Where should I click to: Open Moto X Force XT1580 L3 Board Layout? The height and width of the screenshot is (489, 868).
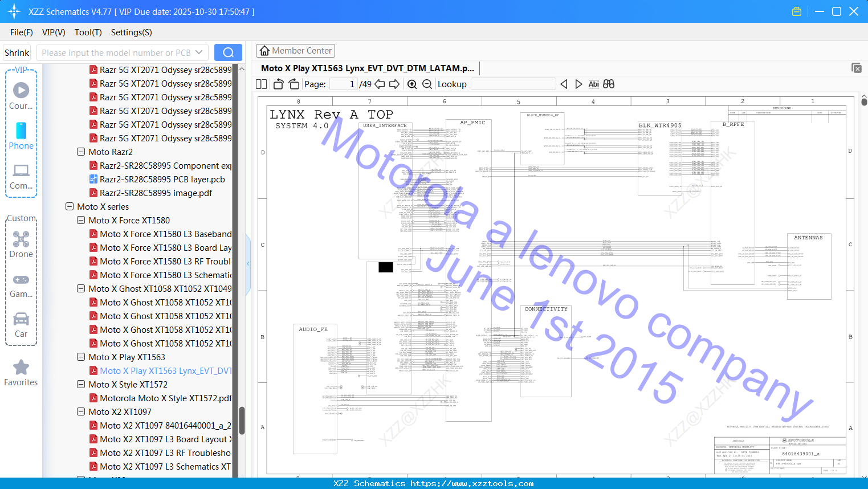(x=161, y=247)
